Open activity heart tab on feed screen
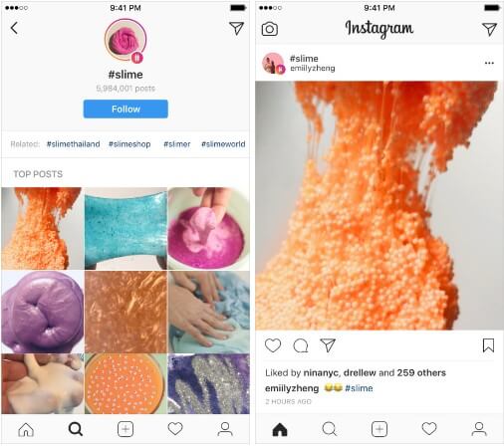 point(429,429)
